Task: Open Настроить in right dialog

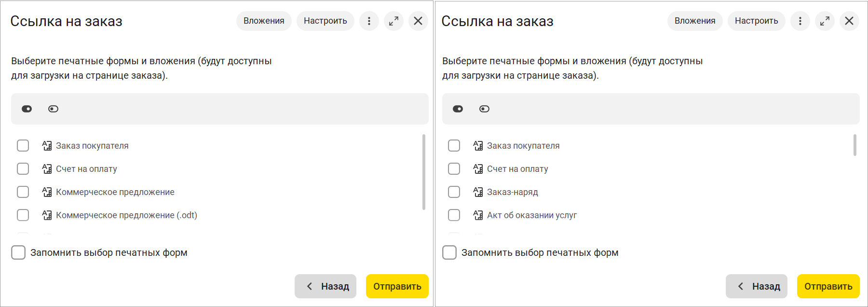Action: click(757, 21)
